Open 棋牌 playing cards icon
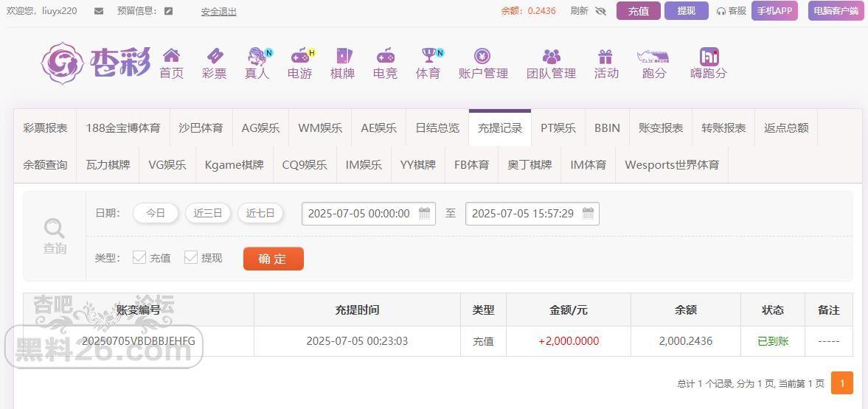The width and height of the screenshot is (868, 409). [343, 55]
